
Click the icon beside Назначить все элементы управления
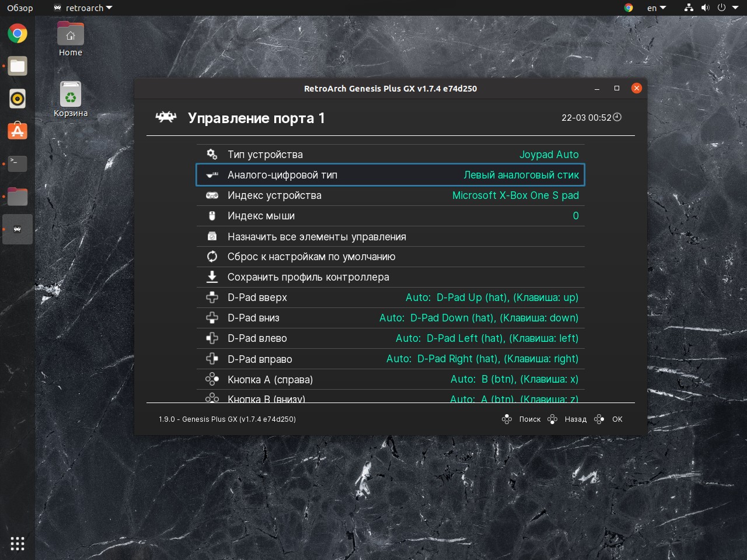[212, 236]
